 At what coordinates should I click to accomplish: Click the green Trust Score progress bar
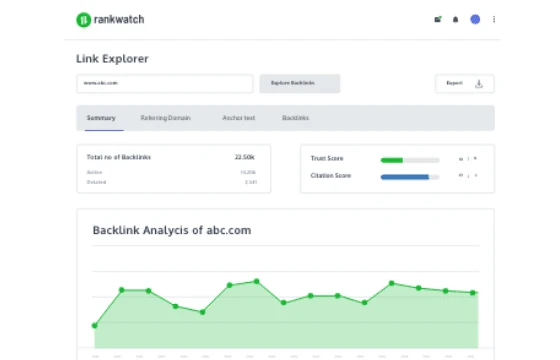(x=410, y=160)
